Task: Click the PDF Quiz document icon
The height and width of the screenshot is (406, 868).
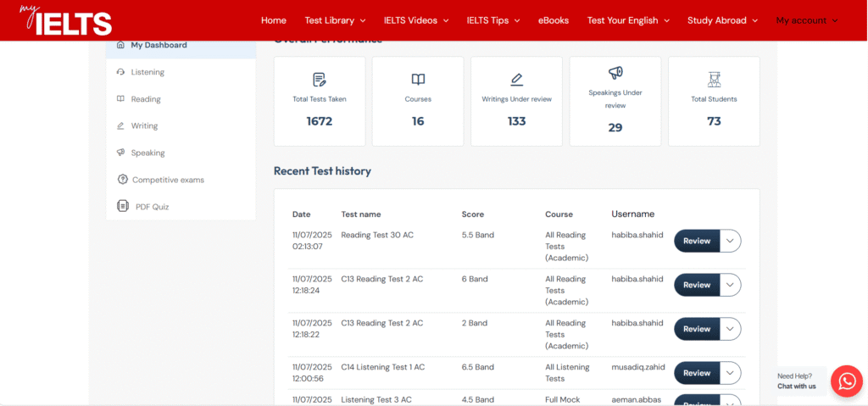Action: tap(123, 206)
